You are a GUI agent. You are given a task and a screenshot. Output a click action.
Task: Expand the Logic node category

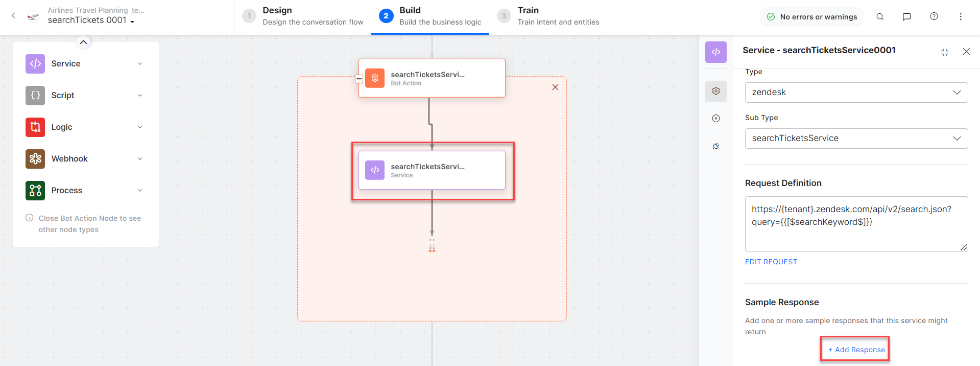click(139, 127)
